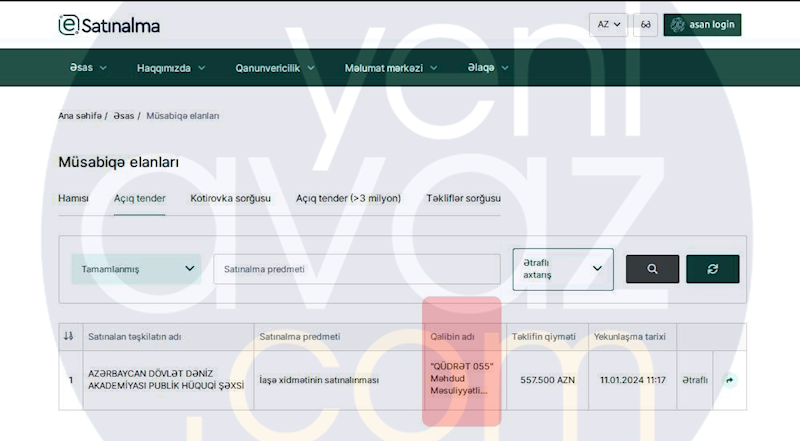Screen dimensions: 800x441
Task: Focus the Satınalma predmeti search field
Action: (x=357, y=269)
